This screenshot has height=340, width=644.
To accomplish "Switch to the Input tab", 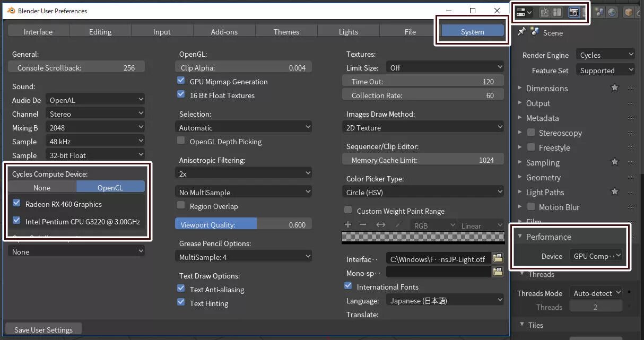I will (162, 31).
